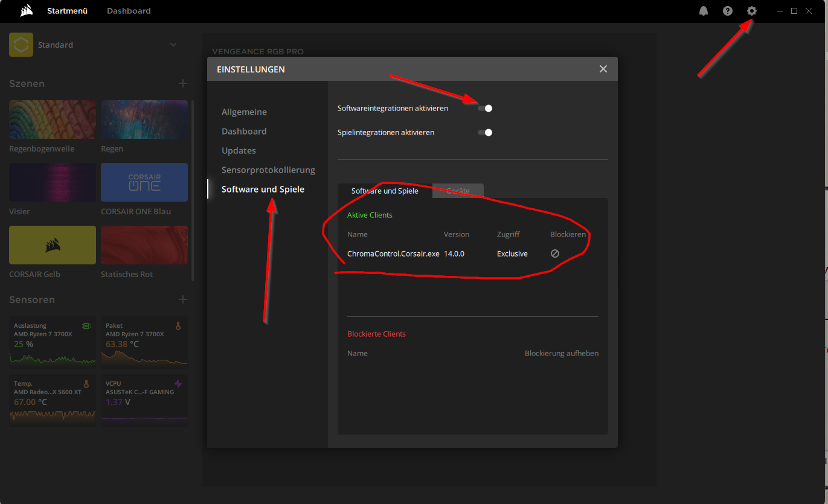Click the CPU chip icon on Auslastung
This screenshot has height=504, width=828.
point(86,326)
